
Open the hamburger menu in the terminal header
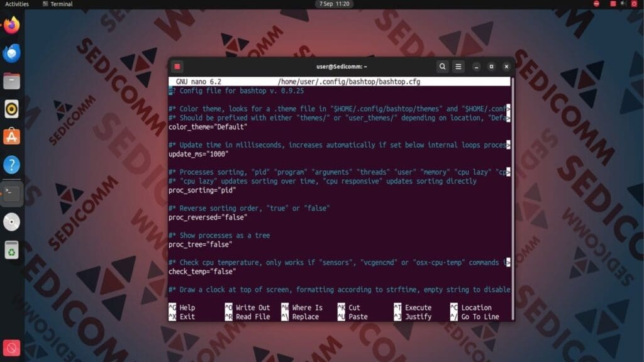tap(458, 66)
